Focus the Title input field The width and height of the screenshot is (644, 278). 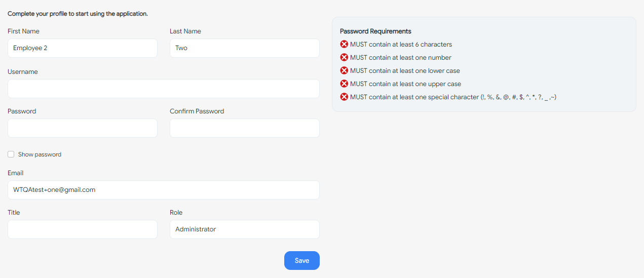pyautogui.click(x=83, y=229)
